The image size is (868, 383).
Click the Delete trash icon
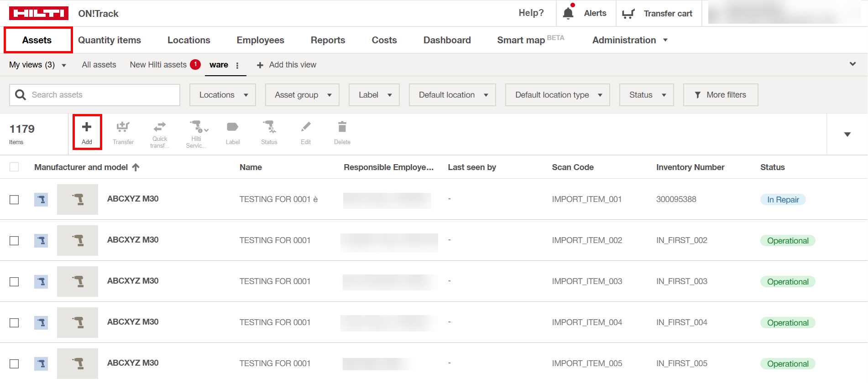(342, 127)
